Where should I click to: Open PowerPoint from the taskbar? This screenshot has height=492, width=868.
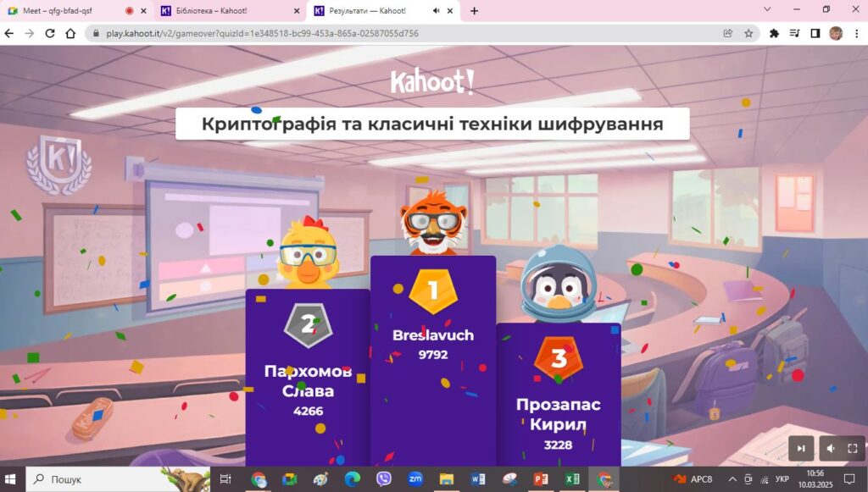(x=541, y=479)
